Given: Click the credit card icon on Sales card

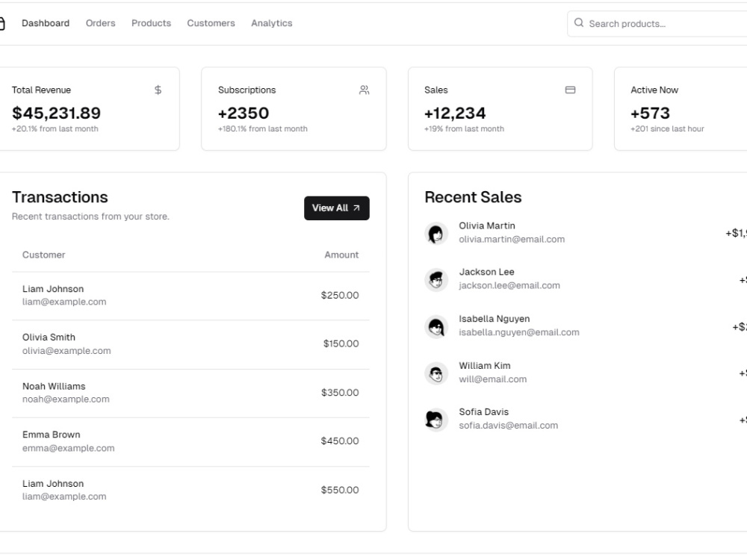Looking at the screenshot, I should pos(570,90).
